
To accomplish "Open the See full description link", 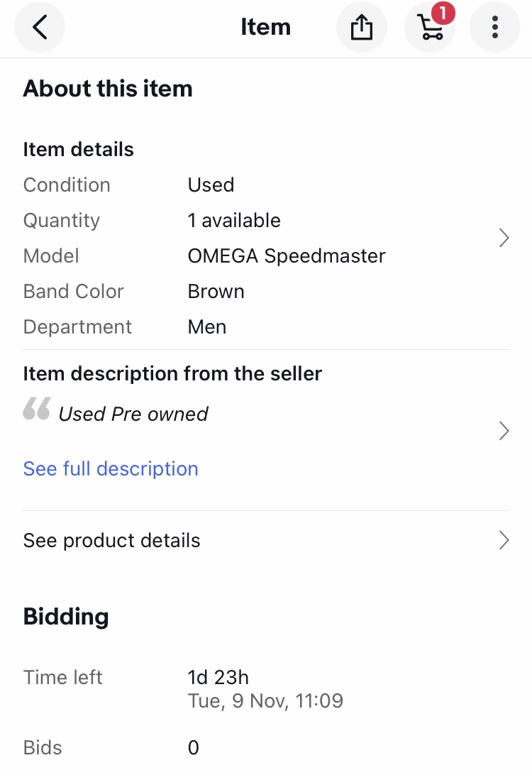I will (x=111, y=469).
